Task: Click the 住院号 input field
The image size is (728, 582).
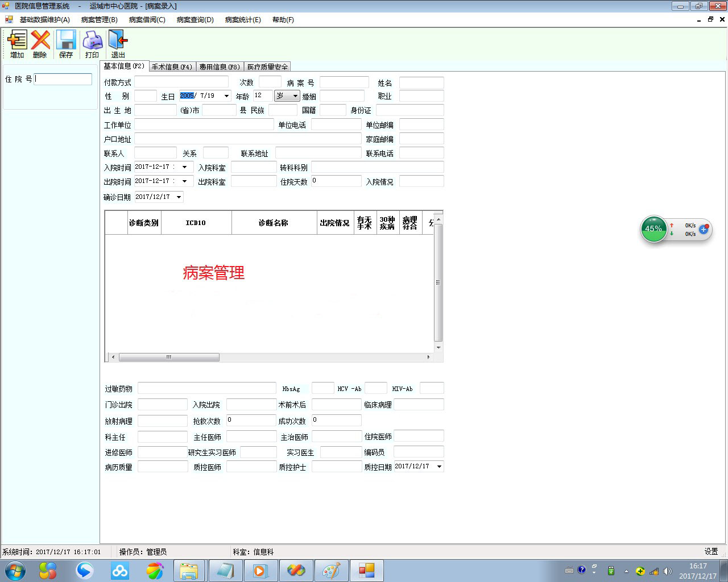Action: click(63, 79)
